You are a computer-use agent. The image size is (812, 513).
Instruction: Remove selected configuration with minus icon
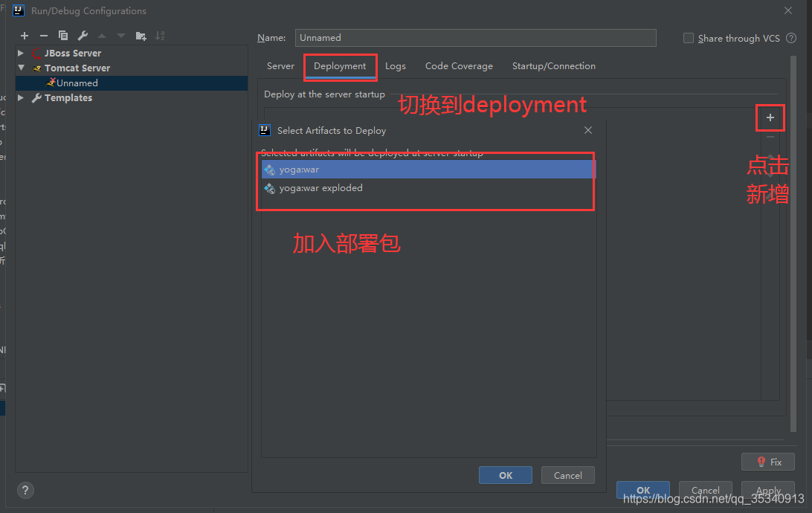pos(43,36)
